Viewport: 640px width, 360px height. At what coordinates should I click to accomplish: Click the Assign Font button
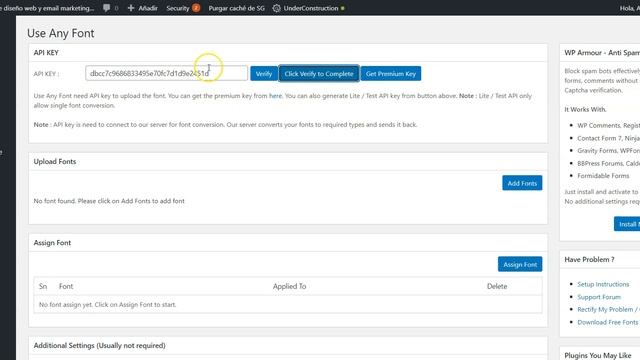pos(520,264)
